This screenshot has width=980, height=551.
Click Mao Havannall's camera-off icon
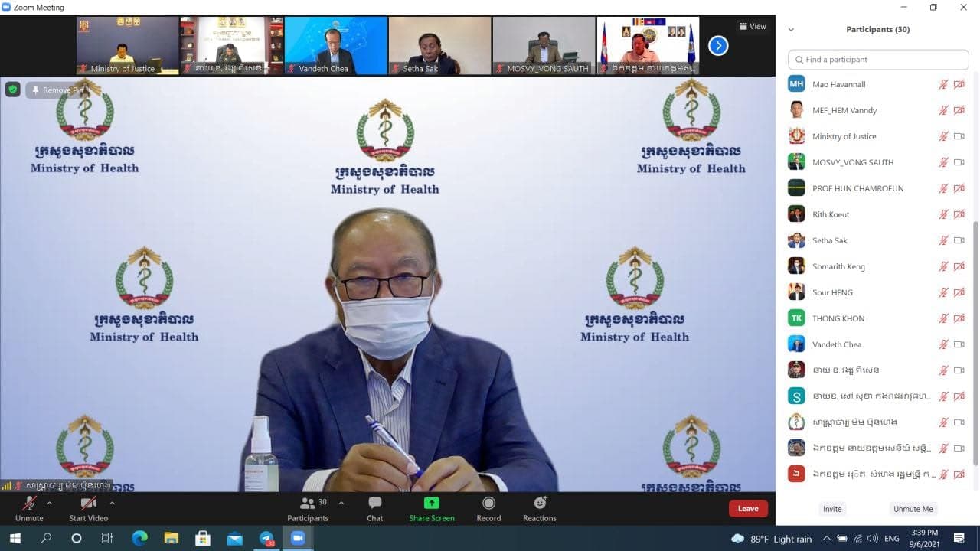959,84
